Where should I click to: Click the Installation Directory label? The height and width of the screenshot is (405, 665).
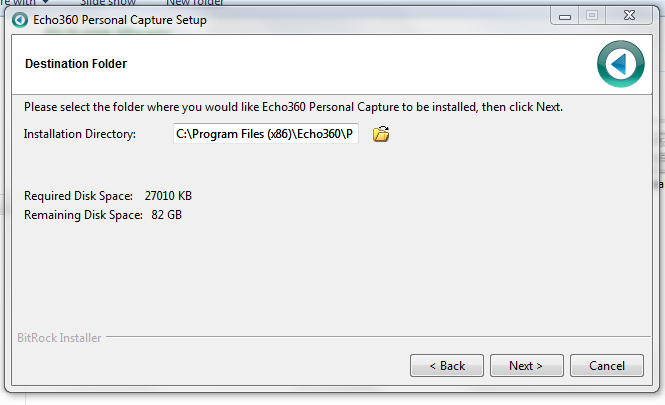click(80, 134)
